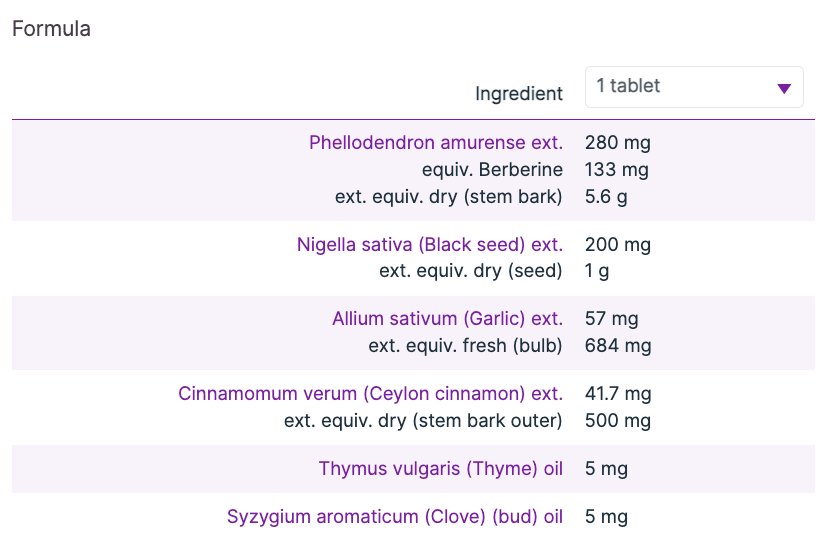
Task: Click the "ext. equiv. dry (stem bark outer)" label
Action: (x=423, y=421)
